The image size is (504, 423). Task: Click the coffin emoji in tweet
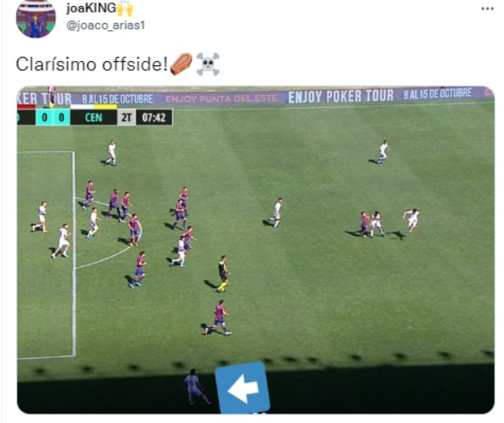[182, 64]
